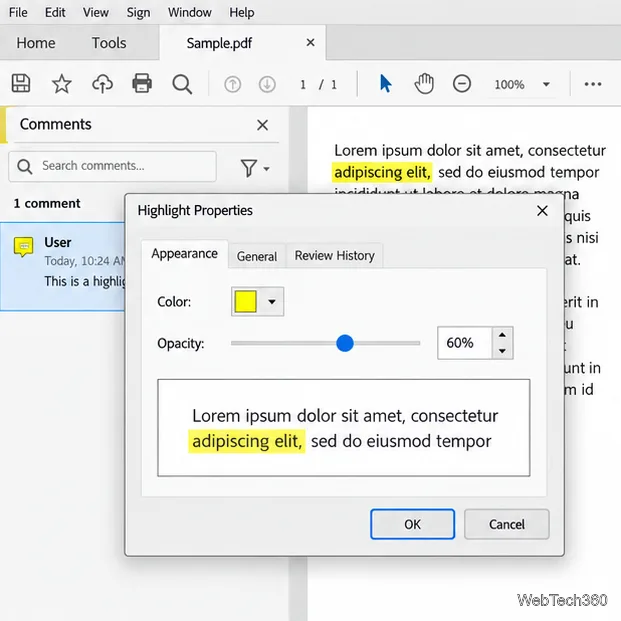Go to previous page arrow icon
Screen dimensions: 621x621
(x=232, y=84)
